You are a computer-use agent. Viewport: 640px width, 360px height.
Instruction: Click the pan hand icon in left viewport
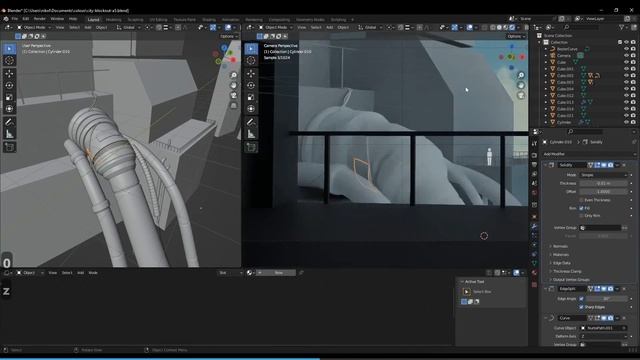click(x=233, y=85)
